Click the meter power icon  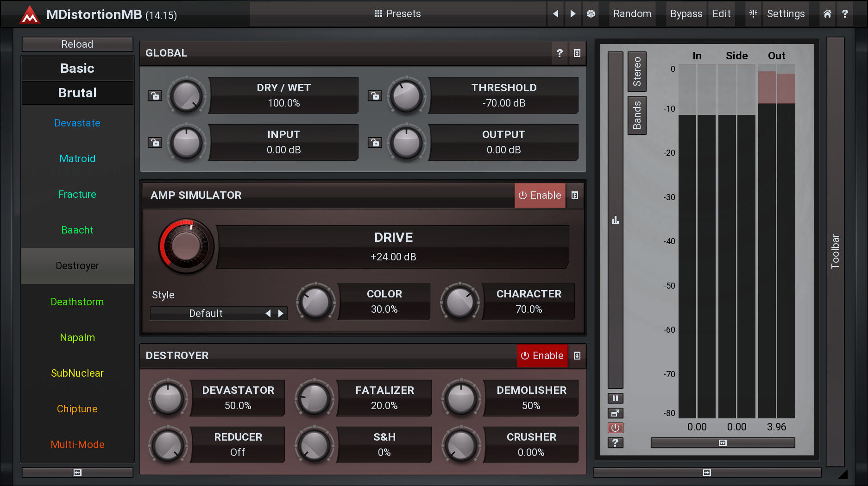point(615,428)
